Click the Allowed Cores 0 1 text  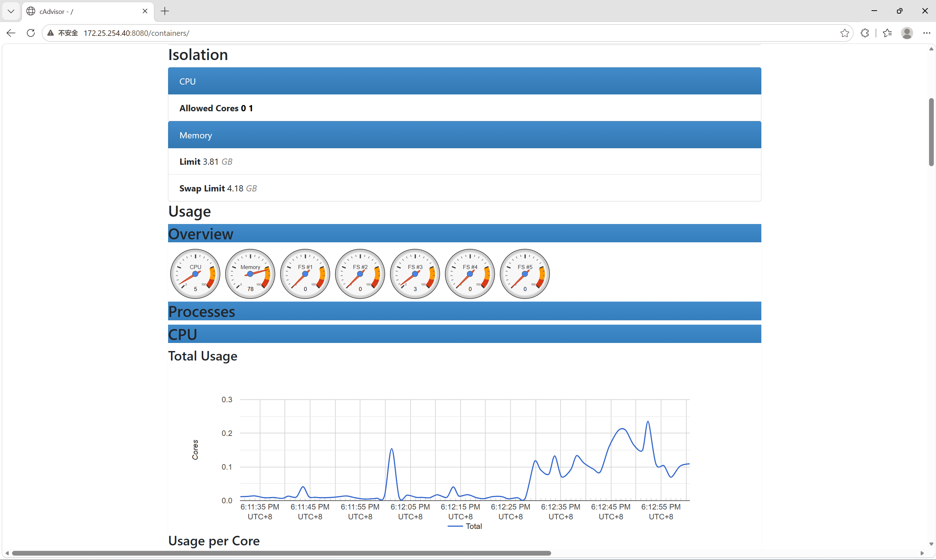click(216, 108)
